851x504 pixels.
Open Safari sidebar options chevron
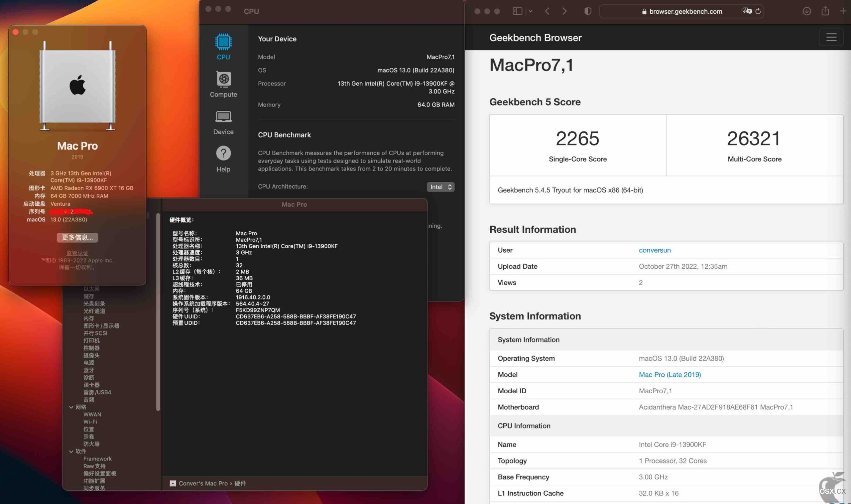point(530,11)
